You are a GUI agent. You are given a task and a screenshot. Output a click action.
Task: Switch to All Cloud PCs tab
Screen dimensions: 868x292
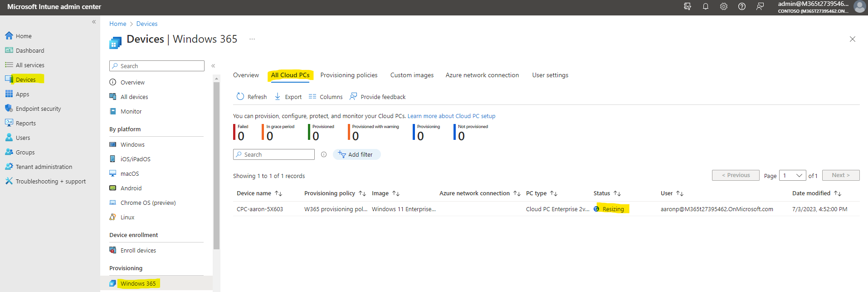coord(290,75)
